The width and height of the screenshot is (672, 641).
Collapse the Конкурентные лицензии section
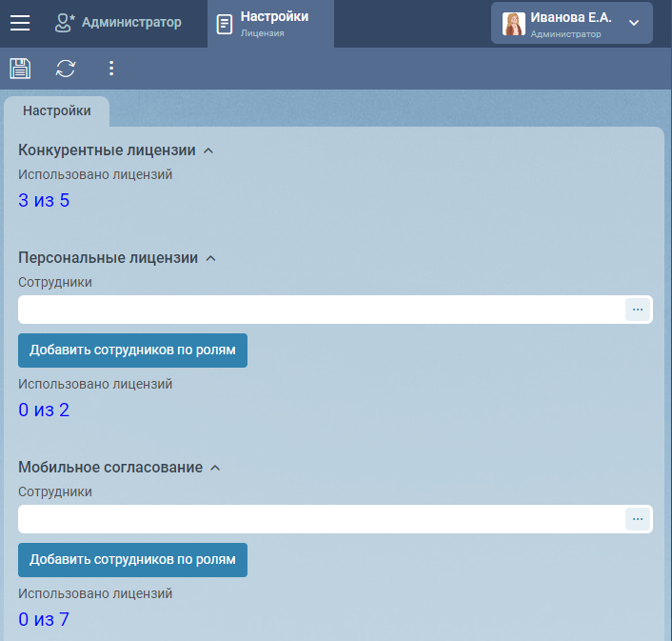tap(208, 150)
